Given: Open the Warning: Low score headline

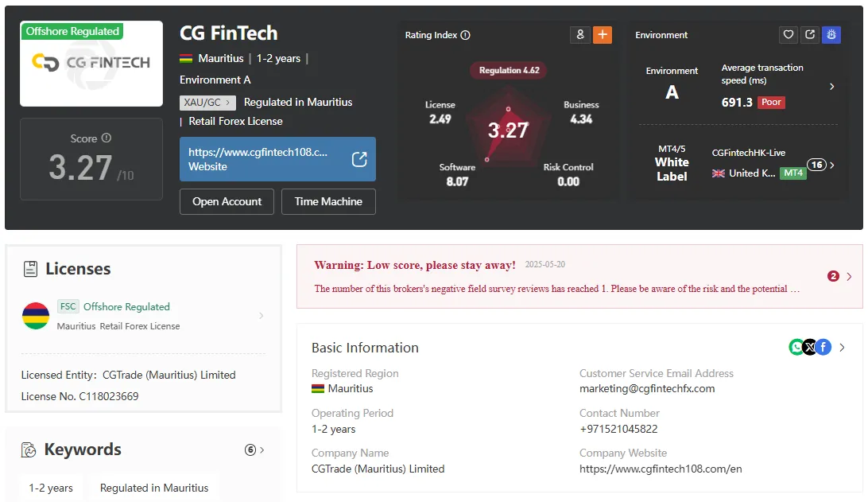Looking at the screenshot, I should (415, 266).
